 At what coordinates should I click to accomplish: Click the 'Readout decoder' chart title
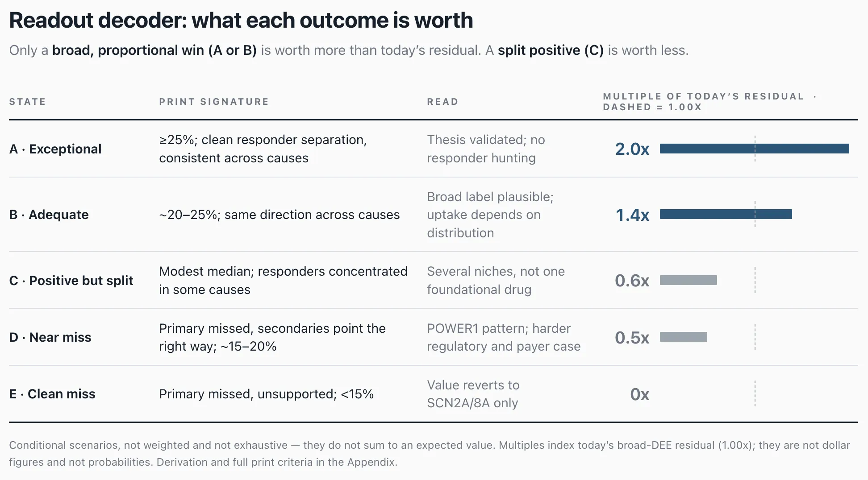point(241,20)
